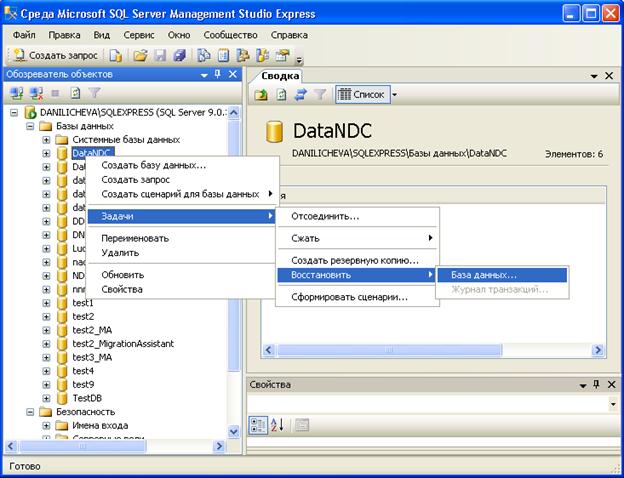
Task: Click the Save disk icon in toolbar
Action: (160, 55)
